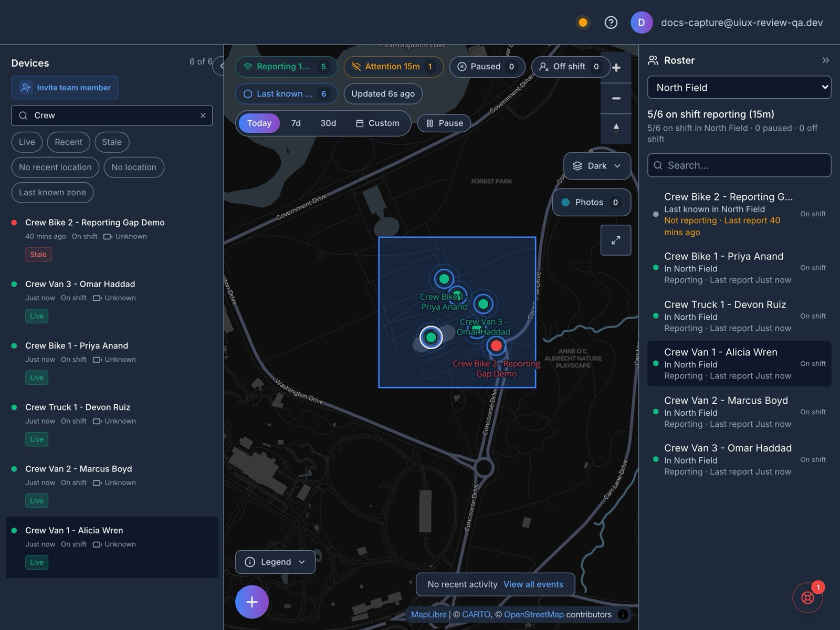Select the highlighted Crew Van 1 map marker
This screenshot has width=840, height=630.
(x=431, y=337)
